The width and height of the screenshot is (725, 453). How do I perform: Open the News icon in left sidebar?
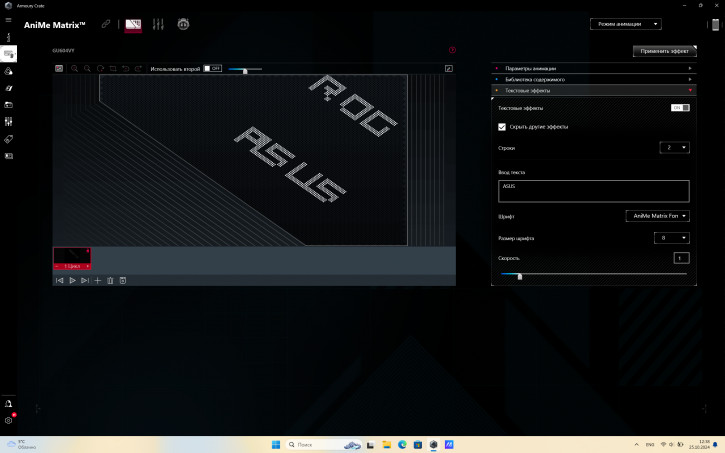pyautogui.click(x=8, y=156)
